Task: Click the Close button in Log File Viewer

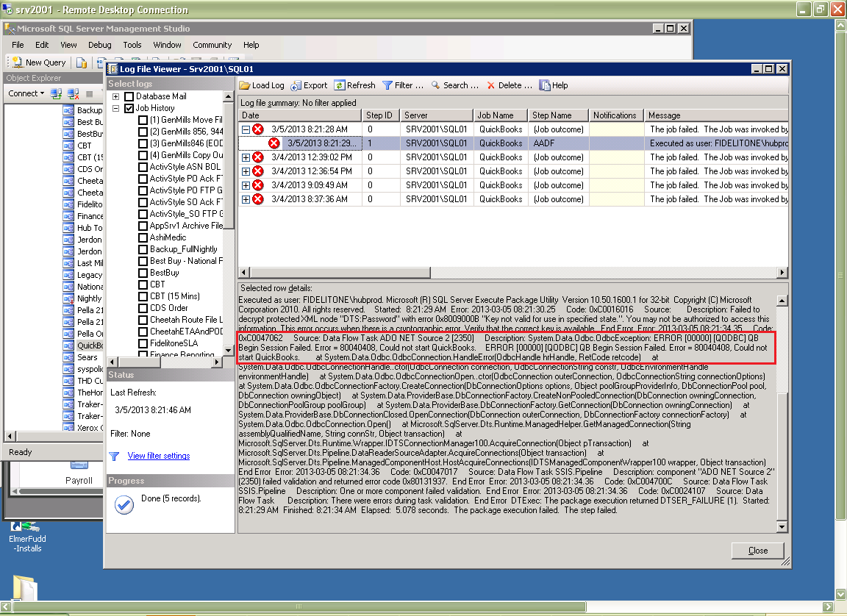Action: tap(758, 551)
